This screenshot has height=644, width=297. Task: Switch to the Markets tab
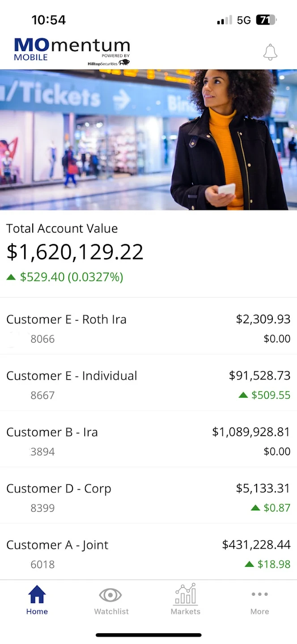[x=185, y=602]
